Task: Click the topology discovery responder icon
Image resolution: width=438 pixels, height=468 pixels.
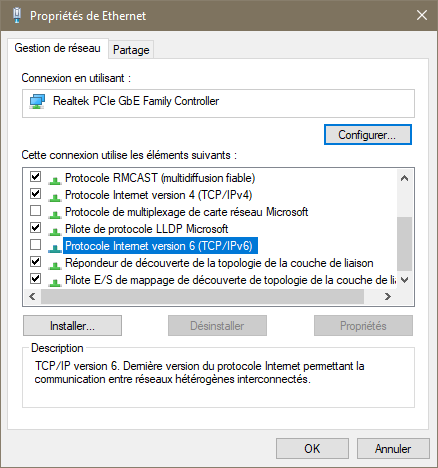Action: click(x=55, y=265)
